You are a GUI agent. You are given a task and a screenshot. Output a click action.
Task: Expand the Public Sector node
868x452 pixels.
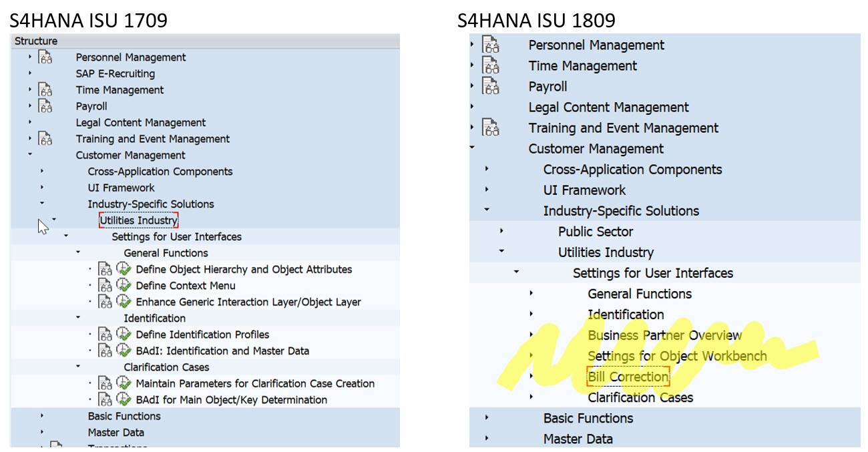[x=501, y=232]
